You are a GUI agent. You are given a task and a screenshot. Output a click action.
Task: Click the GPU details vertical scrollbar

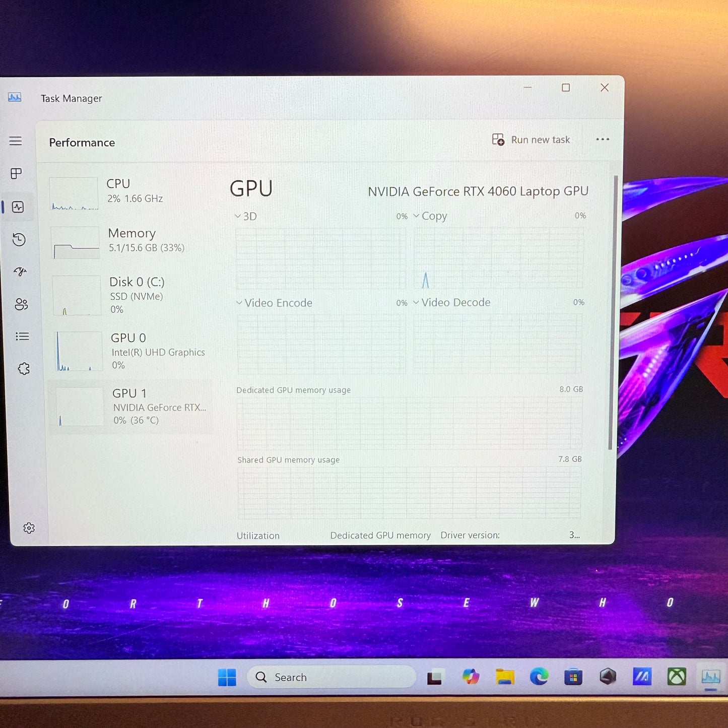613,312
